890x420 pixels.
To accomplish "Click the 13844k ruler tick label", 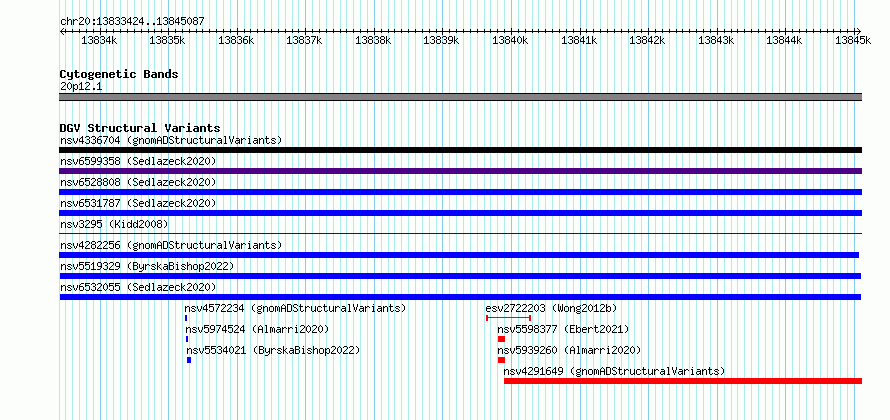I will 785,40.
